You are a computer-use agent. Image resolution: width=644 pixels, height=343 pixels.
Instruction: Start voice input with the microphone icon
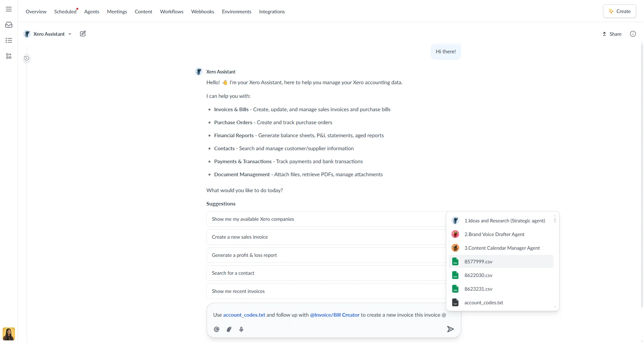241,329
